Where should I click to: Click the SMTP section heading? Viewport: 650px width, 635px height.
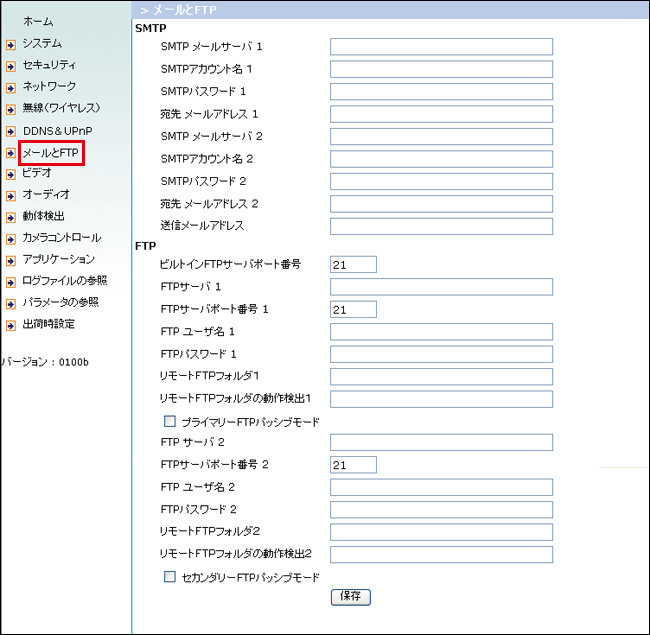151,28
